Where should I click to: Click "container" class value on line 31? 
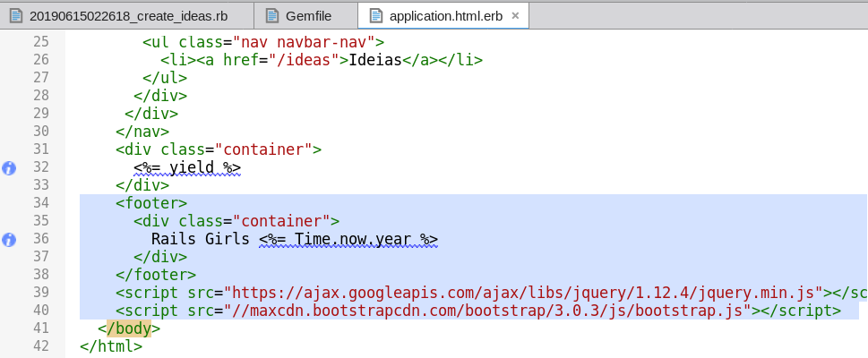[x=263, y=149]
